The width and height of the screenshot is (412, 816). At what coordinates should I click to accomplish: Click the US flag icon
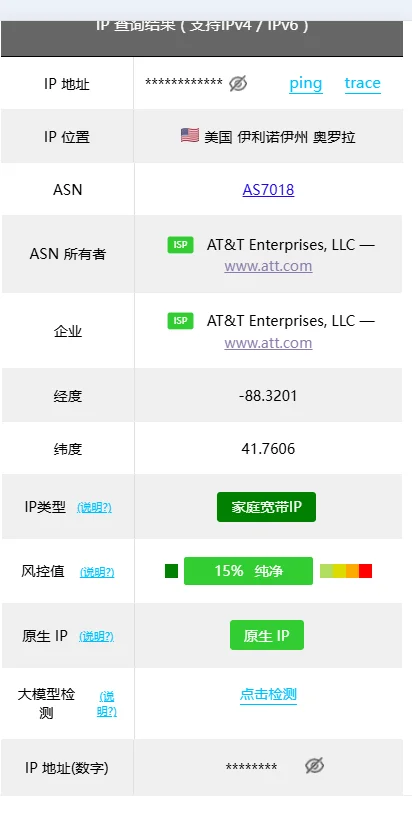(190, 136)
